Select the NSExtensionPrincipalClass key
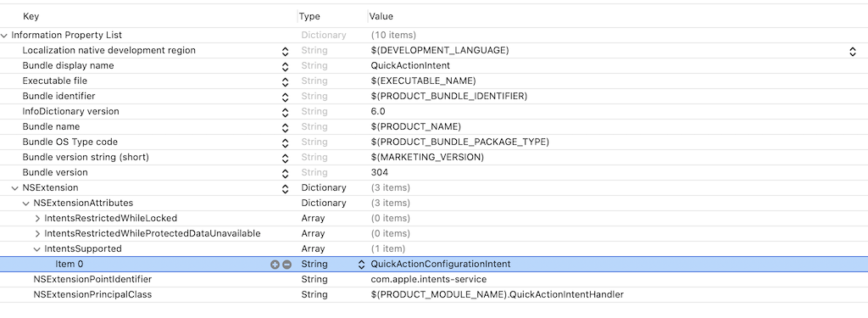Viewport: 868px width, 318px height. (92, 295)
